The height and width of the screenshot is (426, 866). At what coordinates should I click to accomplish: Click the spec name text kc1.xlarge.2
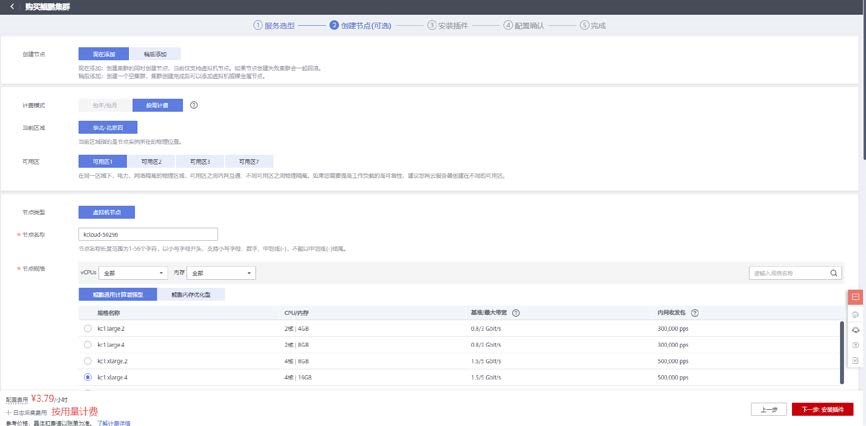(x=112, y=361)
